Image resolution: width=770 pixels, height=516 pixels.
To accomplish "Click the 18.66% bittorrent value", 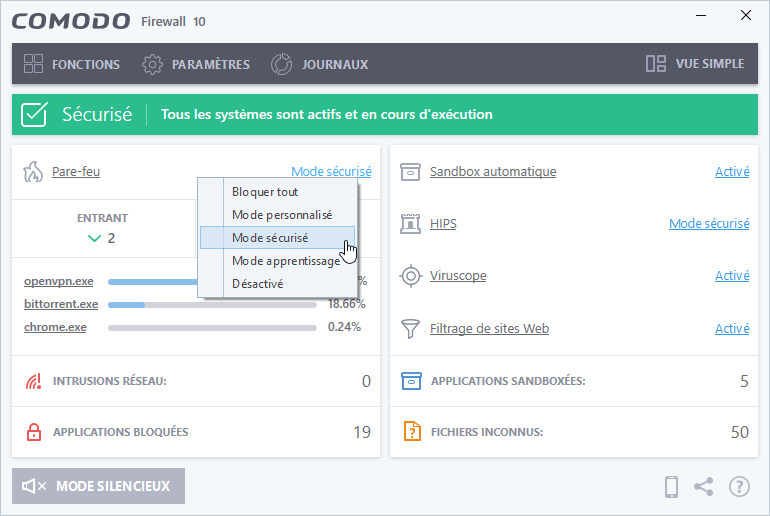I will coord(347,304).
